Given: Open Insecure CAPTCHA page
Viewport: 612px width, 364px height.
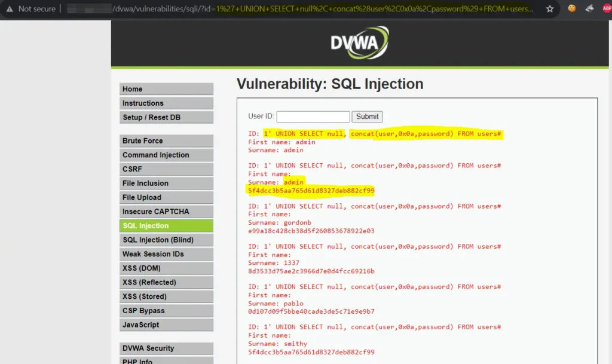Looking at the screenshot, I should pos(166,212).
